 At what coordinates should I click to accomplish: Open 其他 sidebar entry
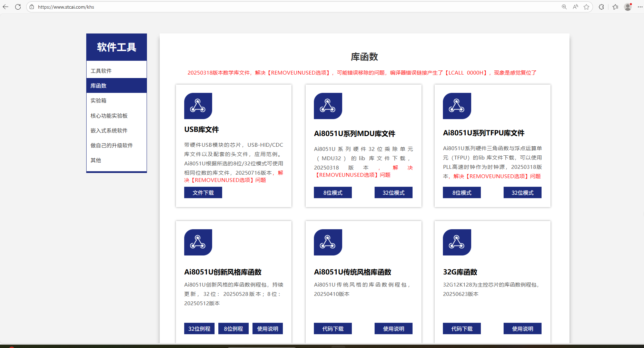click(x=117, y=160)
